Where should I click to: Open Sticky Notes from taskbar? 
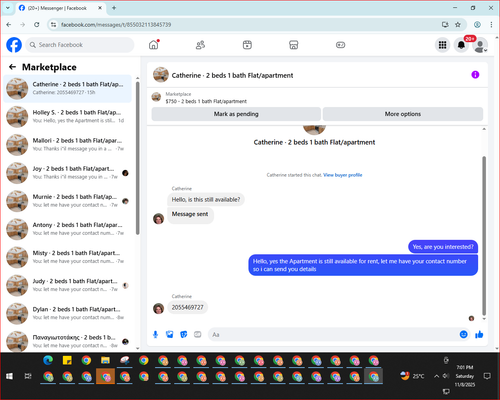point(67,360)
